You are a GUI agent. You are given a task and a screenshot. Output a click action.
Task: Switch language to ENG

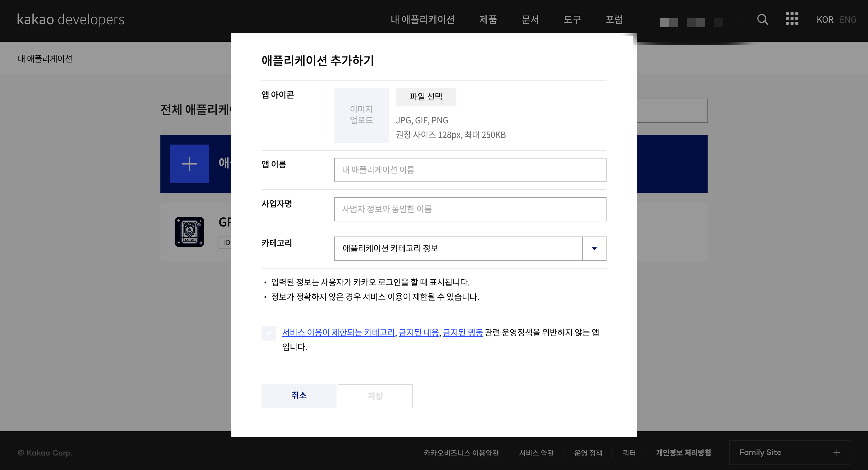pos(848,20)
